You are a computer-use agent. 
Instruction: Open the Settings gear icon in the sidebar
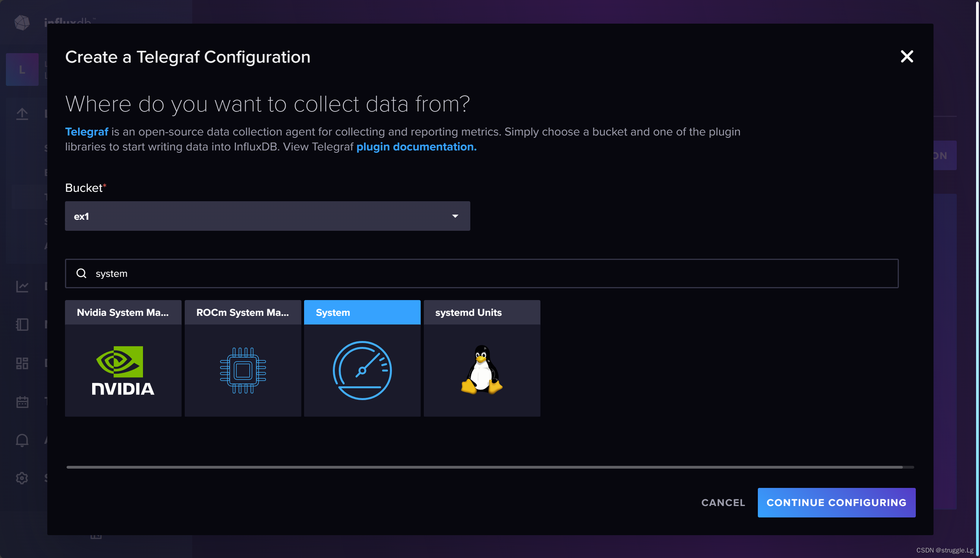pyautogui.click(x=22, y=478)
